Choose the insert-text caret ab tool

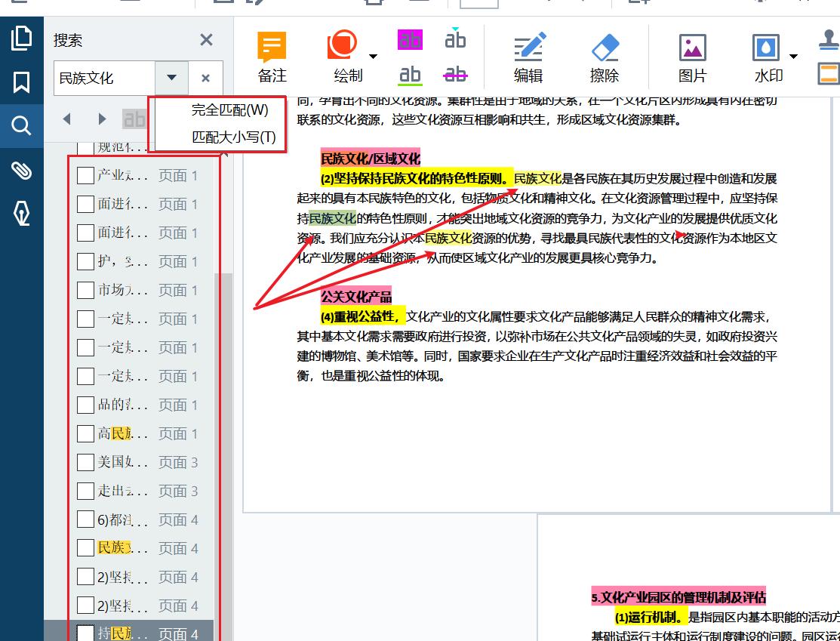[455, 39]
